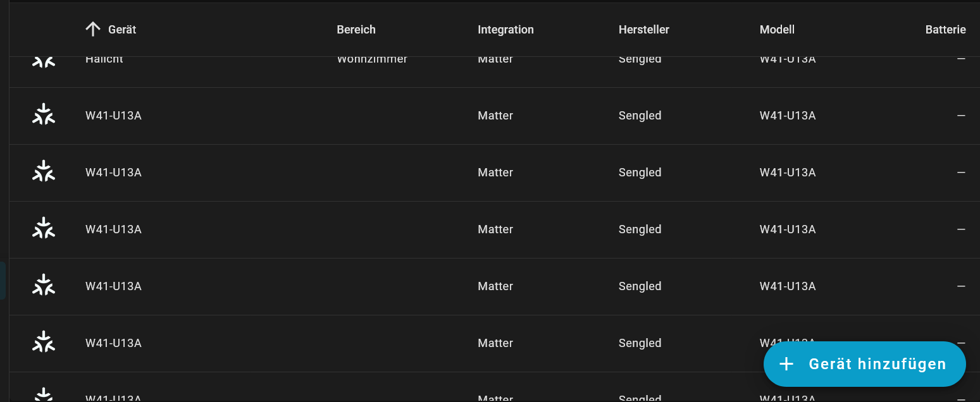Click the Wohnzimmer area cell
This screenshot has height=402, width=980.
(372, 61)
